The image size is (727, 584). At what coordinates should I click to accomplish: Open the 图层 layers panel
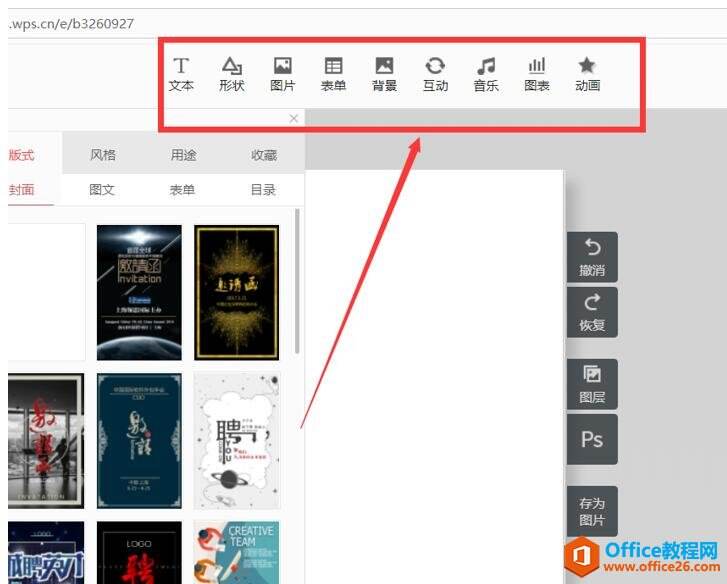(592, 384)
